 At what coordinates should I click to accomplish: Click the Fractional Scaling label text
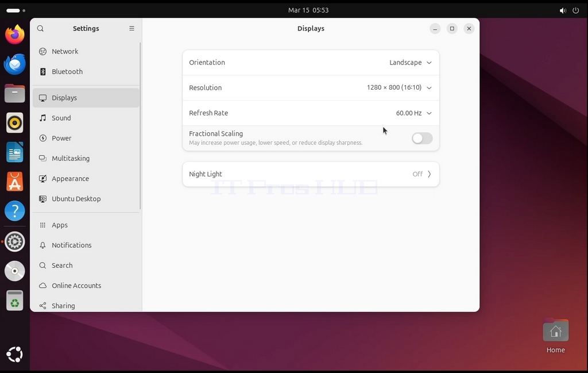pos(216,133)
